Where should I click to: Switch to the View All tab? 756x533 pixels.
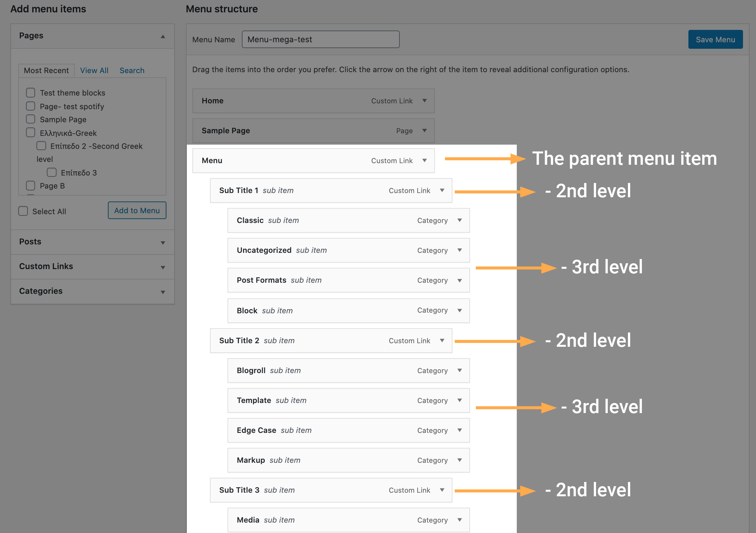(x=94, y=70)
